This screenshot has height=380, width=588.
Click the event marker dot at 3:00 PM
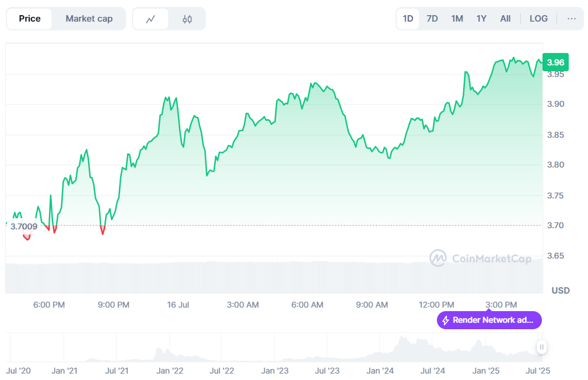coord(489,311)
